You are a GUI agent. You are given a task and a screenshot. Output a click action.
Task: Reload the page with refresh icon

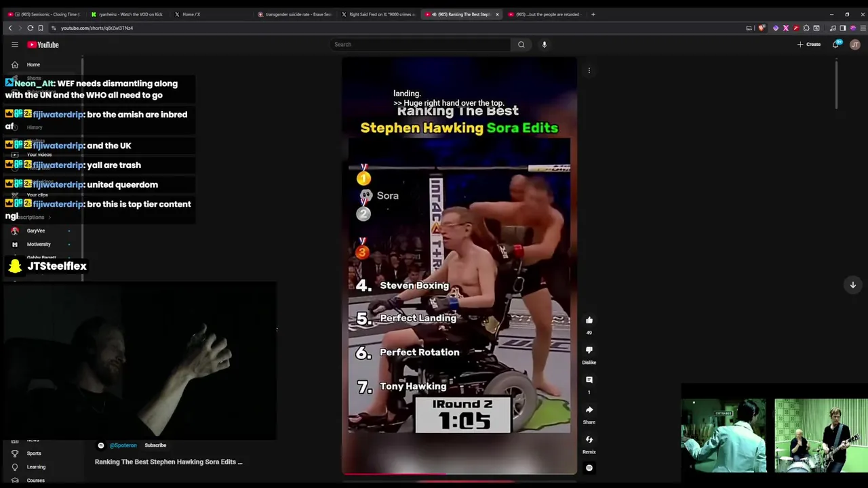30,28
